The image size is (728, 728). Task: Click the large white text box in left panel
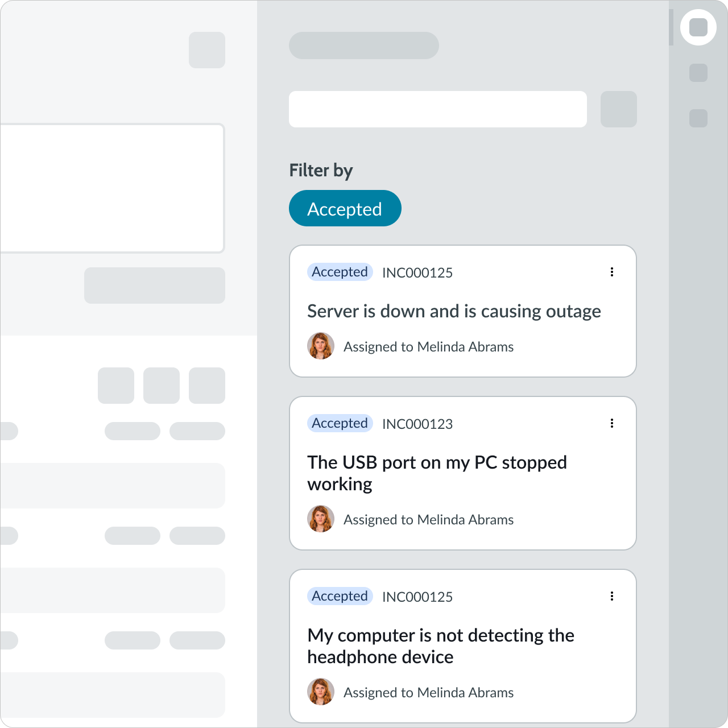[x=113, y=188]
